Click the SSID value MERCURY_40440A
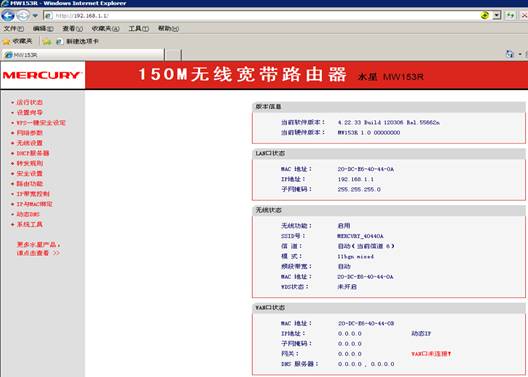 360,236
